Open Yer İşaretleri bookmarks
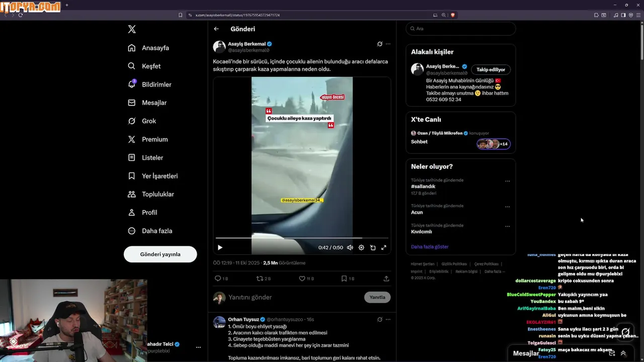The height and width of the screenshot is (362, 644). 153,176
